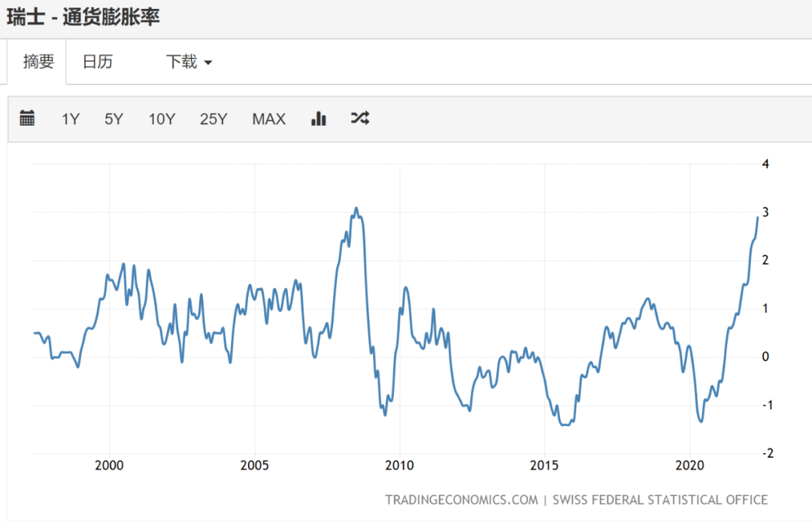Click the 2010 x-axis label
812x532 pixels.
point(399,465)
